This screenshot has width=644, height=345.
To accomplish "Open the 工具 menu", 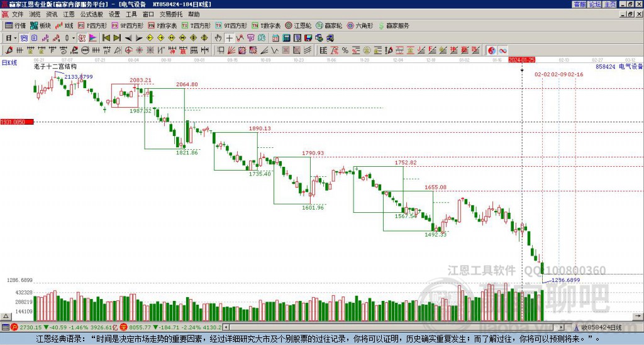I will [x=131, y=14].
